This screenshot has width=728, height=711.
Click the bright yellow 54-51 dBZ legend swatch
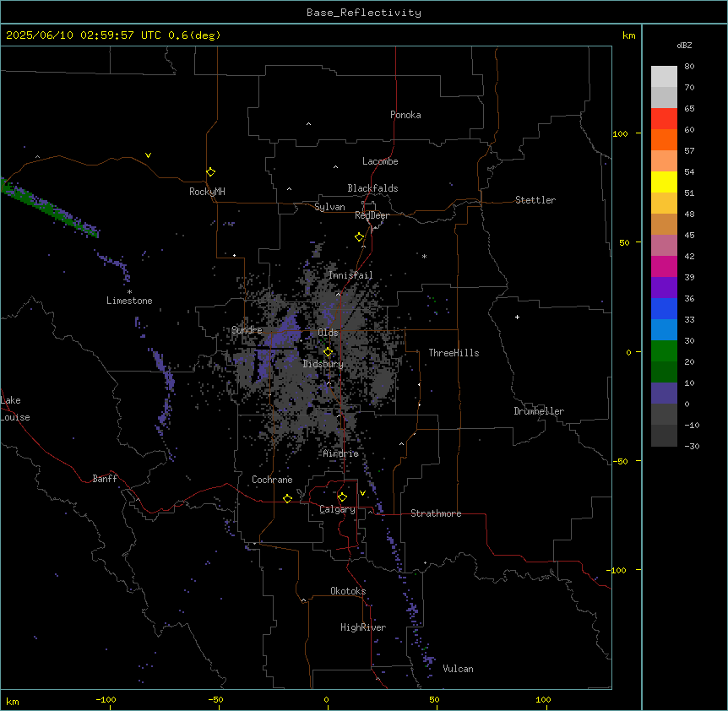coord(664,182)
